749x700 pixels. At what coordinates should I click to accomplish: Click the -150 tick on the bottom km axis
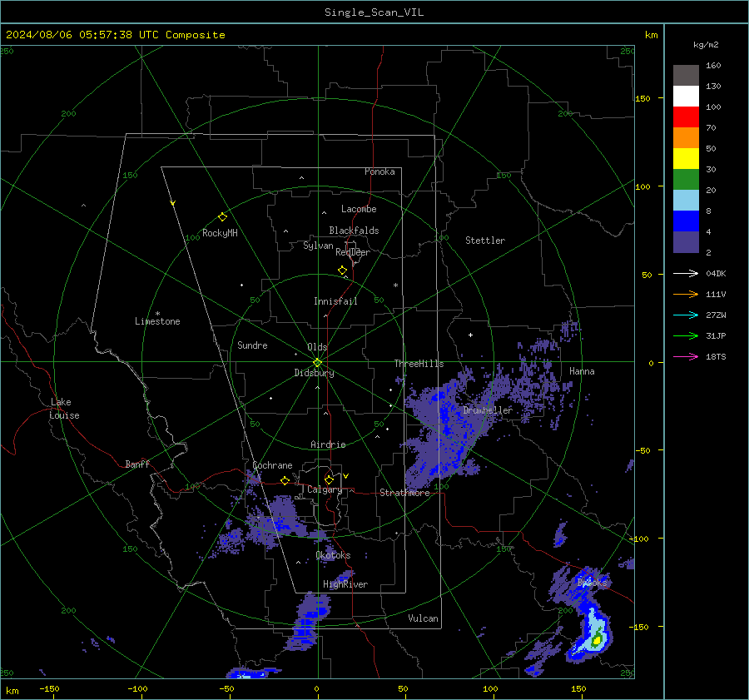coord(49,688)
